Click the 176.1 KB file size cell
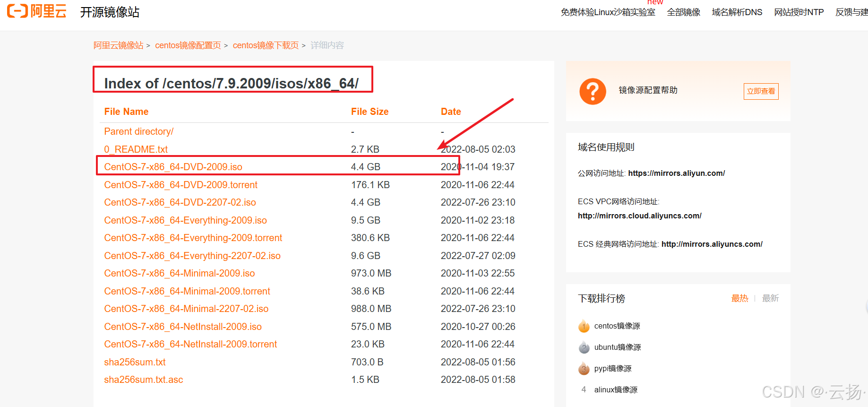 [x=370, y=185]
